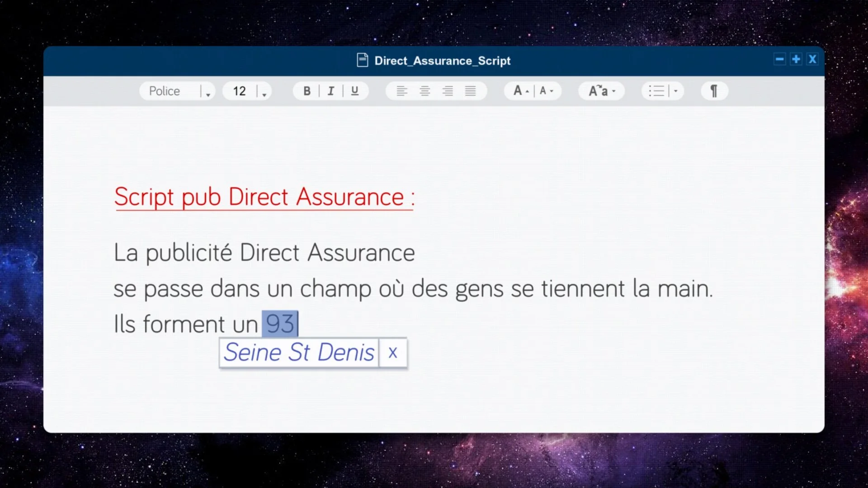
Task: Align text to the left
Action: (402, 91)
